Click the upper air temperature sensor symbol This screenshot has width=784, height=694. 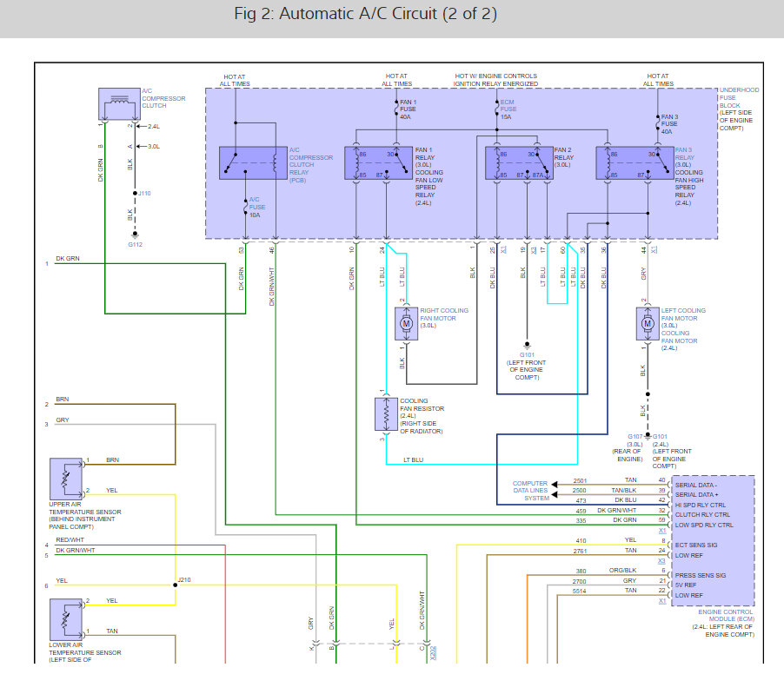pos(66,479)
